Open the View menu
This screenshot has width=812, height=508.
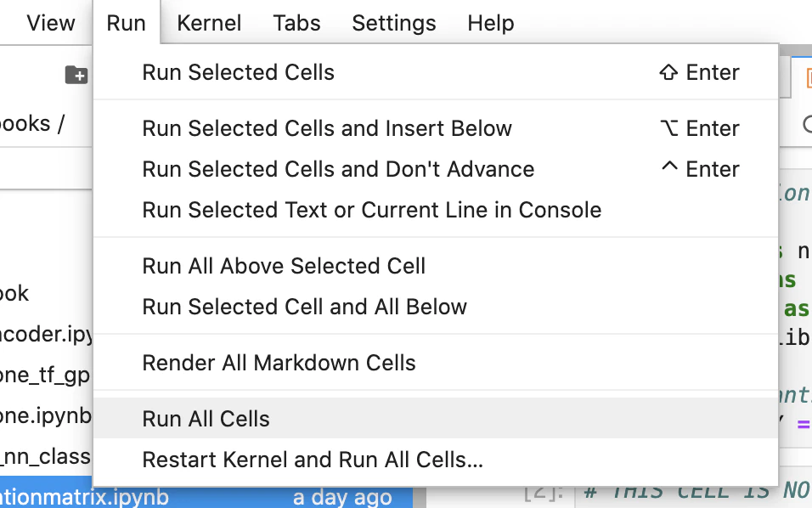[x=51, y=23]
